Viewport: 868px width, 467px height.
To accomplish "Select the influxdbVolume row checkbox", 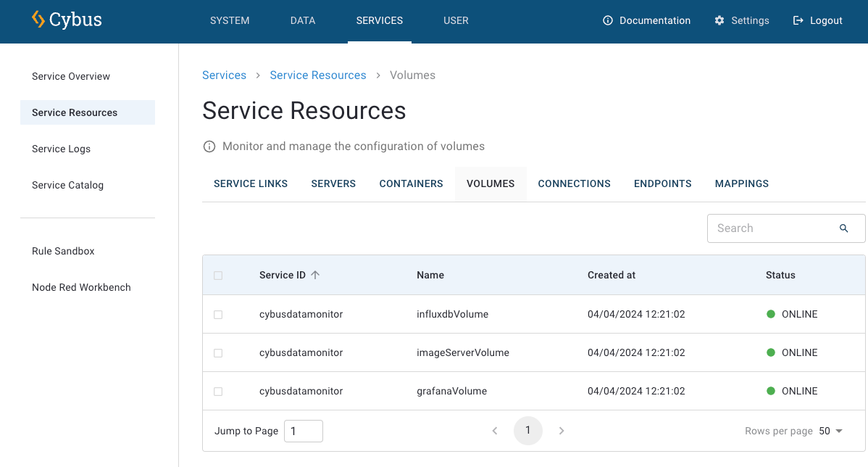I will tap(218, 315).
